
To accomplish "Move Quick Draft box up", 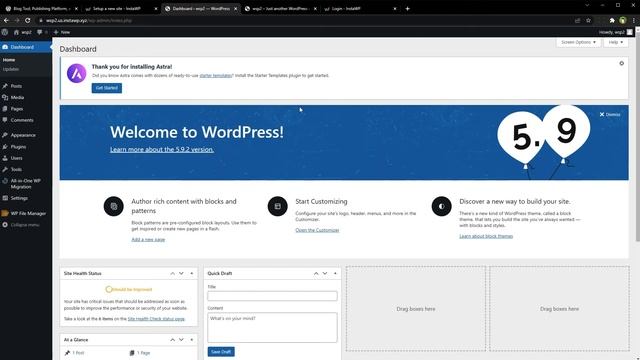I will [316, 273].
